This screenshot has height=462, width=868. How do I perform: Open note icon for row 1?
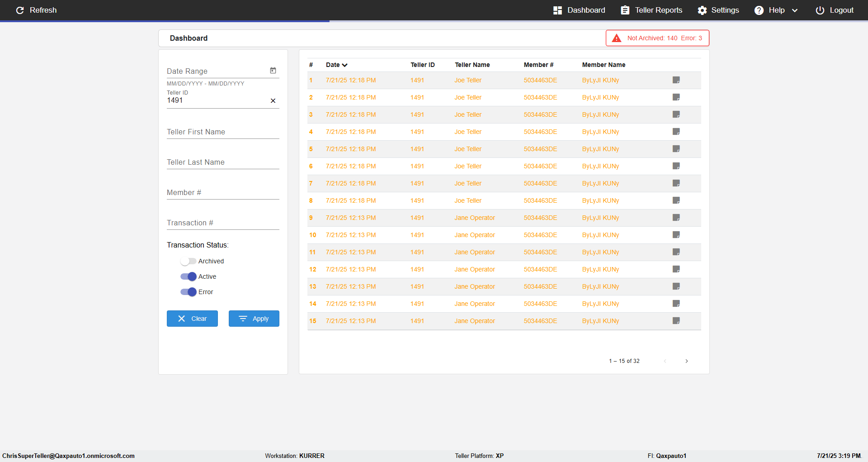tap(676, 80)
